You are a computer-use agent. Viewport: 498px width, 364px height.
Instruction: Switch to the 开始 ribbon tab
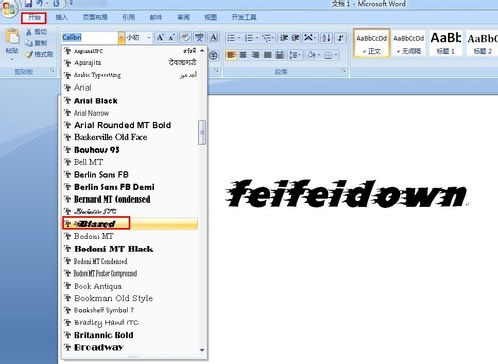(34, 17)
